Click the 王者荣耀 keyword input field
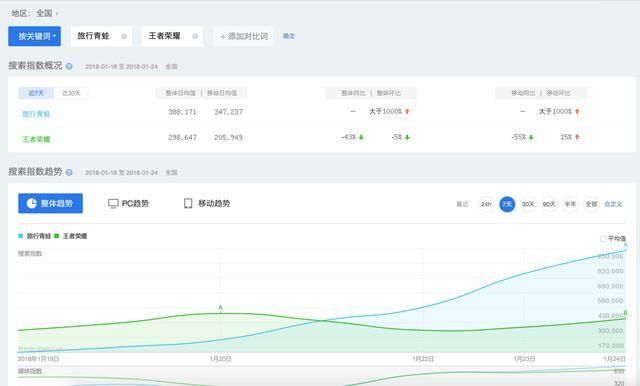Viewport: 640px width, 386px height. 172,36
